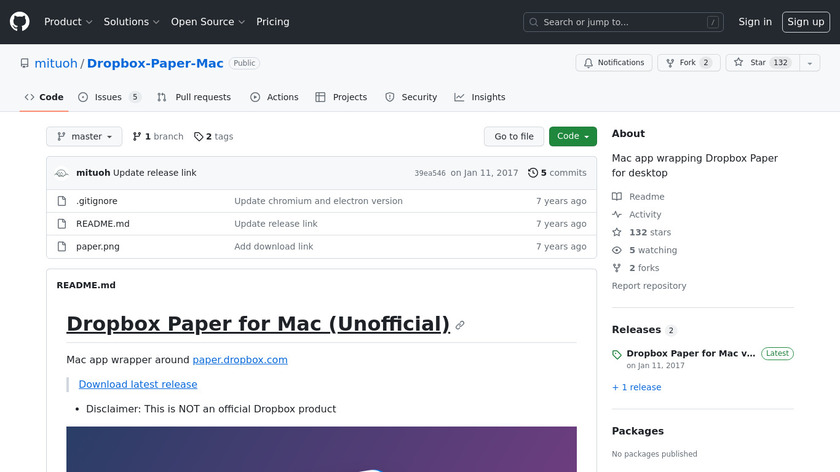The width and height of the screenshot is (840, 472).
Task: Click the Go to file button
Action: [514, 136]
